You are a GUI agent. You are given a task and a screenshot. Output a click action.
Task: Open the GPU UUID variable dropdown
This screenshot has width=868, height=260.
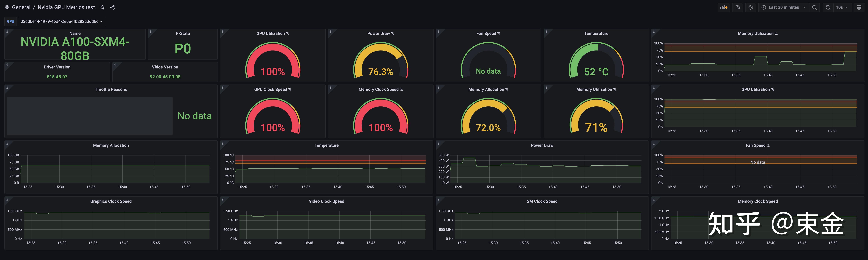pos(61,21)
